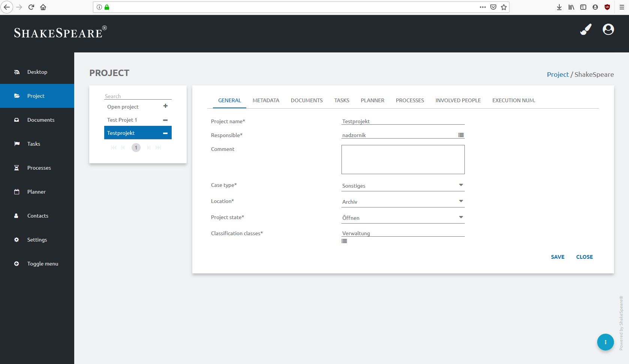629x364 pixels.
Task: Click the project Search field
Action: [x=138, y=96]
